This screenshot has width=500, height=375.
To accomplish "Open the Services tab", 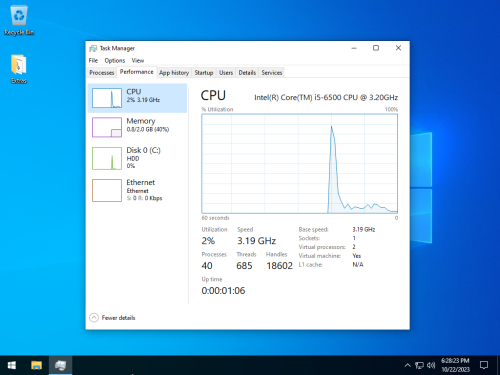I will point(272,73).
